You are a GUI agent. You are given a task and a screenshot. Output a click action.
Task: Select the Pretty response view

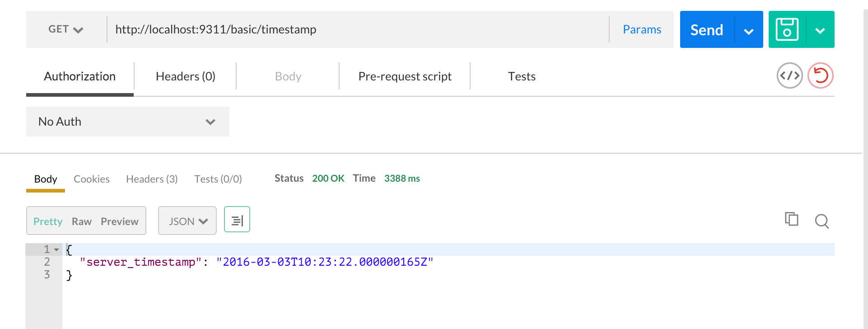pos(48,221)
